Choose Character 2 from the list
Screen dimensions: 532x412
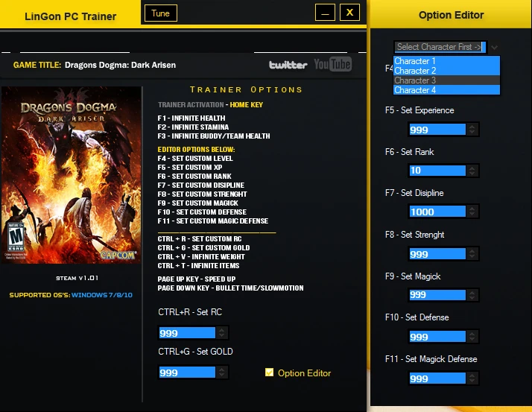coord(446,71)
